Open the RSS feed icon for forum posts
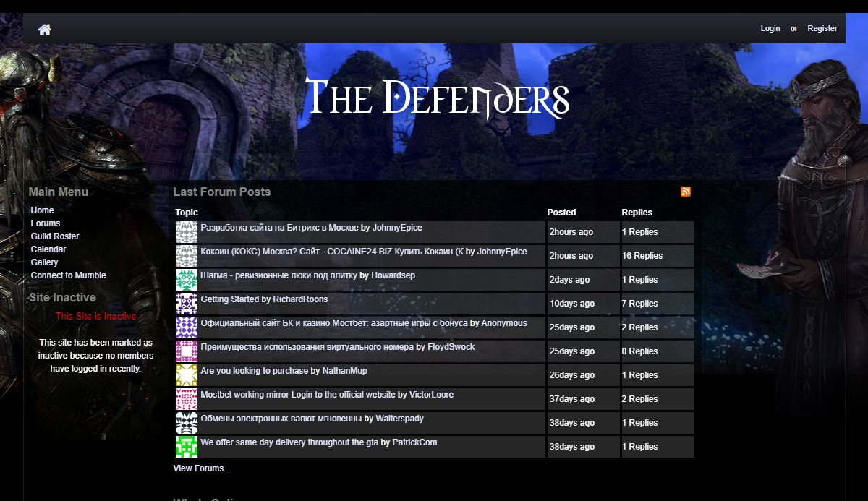The height and width of the screenshot is (501, 868). (x=686, y=192)
